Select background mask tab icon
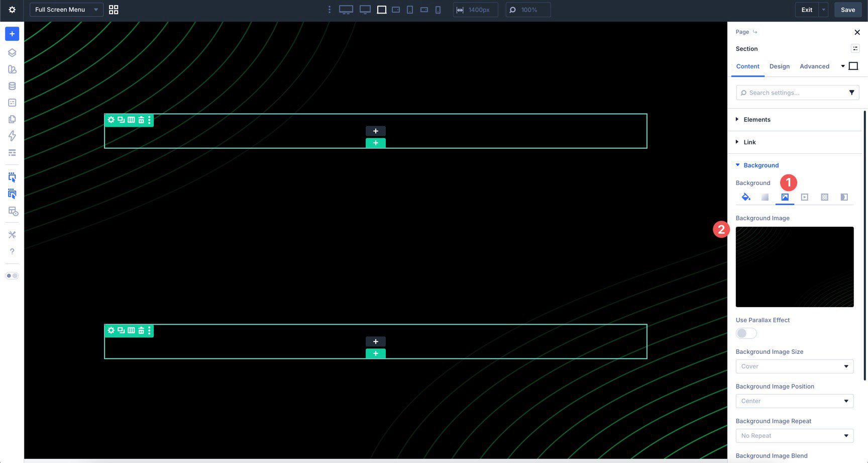Viewport: 868px width, 463px height. (x=844, y=197)
